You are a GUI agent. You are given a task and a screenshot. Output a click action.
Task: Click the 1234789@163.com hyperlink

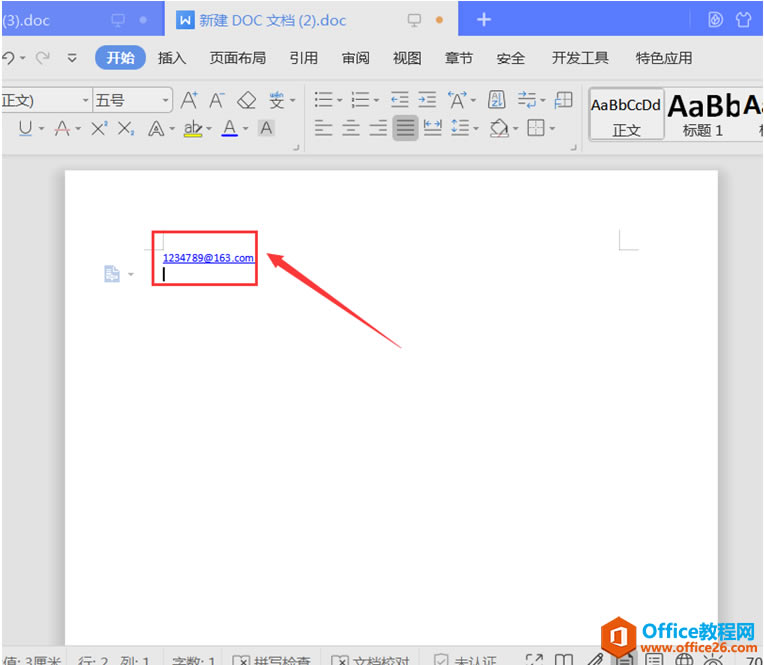pos(208,258)
